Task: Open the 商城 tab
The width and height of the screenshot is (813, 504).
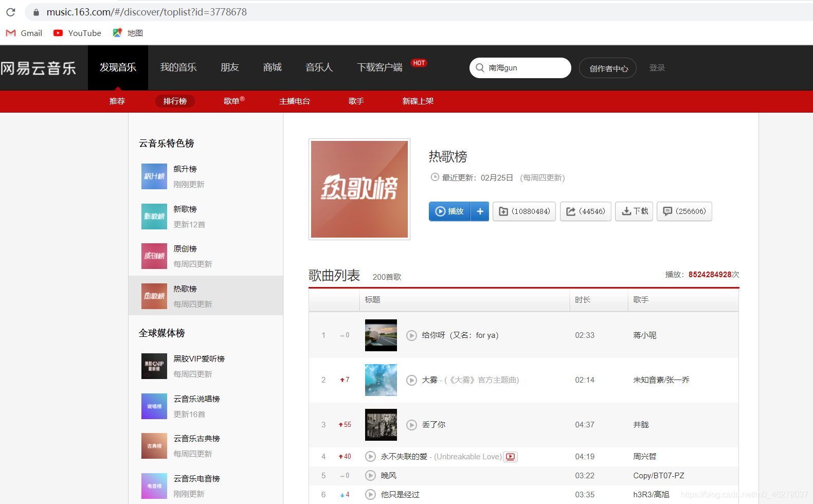Action: (273, 67)
